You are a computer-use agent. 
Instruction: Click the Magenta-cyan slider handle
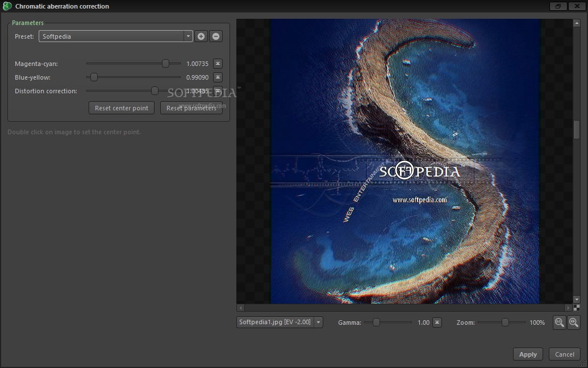coord(165,64)
